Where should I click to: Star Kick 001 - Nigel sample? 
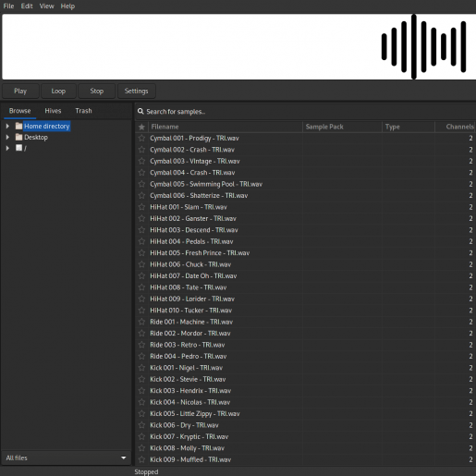(141, 368)
